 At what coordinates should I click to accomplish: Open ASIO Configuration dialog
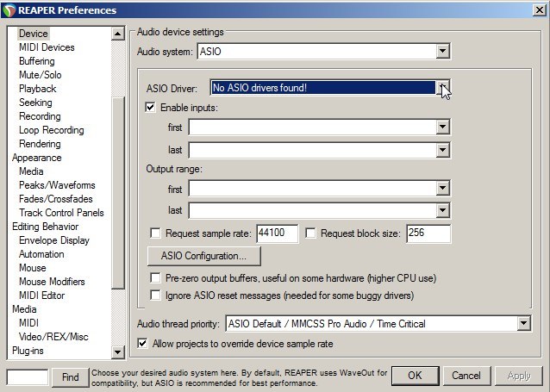tap(203, 256)
